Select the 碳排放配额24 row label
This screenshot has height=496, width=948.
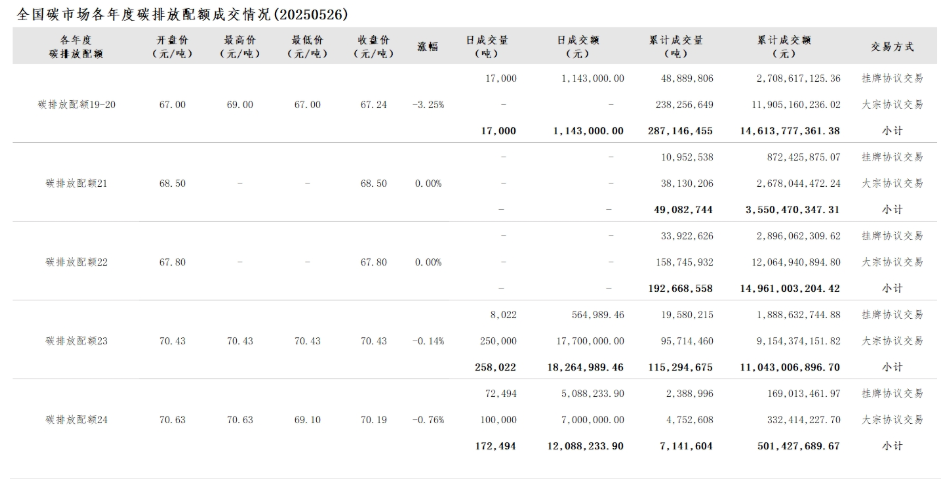(x=76, y=419)
